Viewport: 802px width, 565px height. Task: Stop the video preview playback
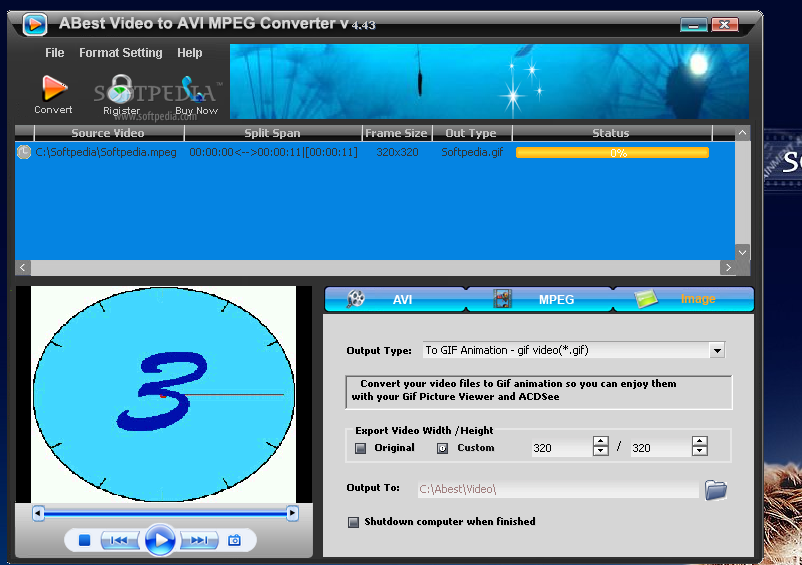click(84, 540)
